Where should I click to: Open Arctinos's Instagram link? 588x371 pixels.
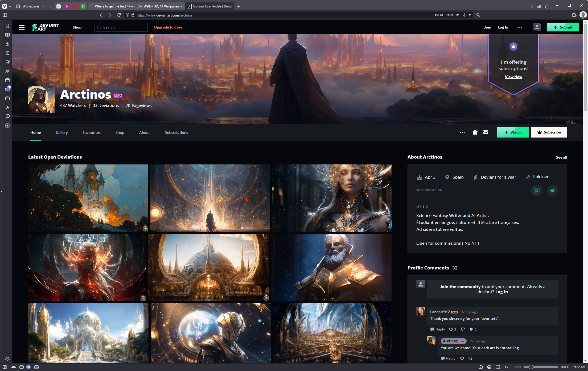[537, 191]
